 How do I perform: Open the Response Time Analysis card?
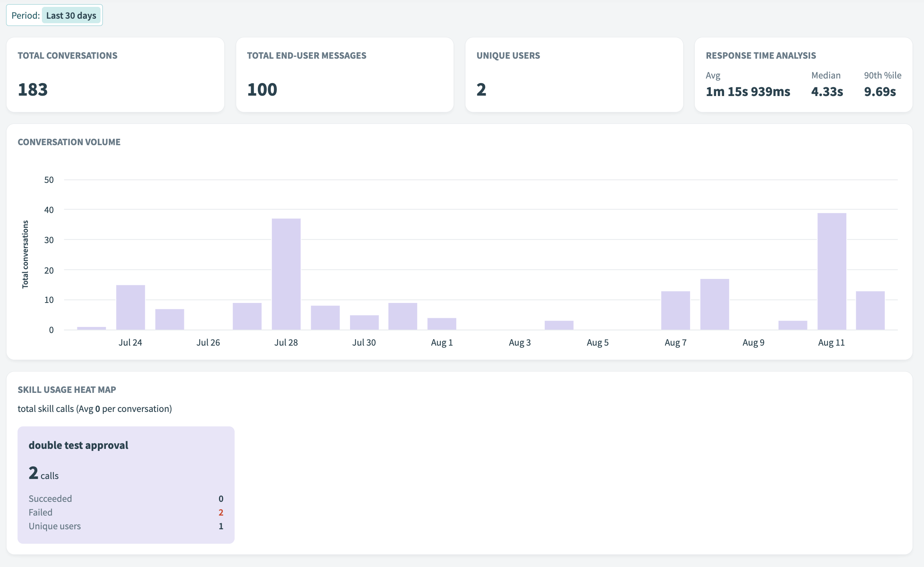(803, 74)
